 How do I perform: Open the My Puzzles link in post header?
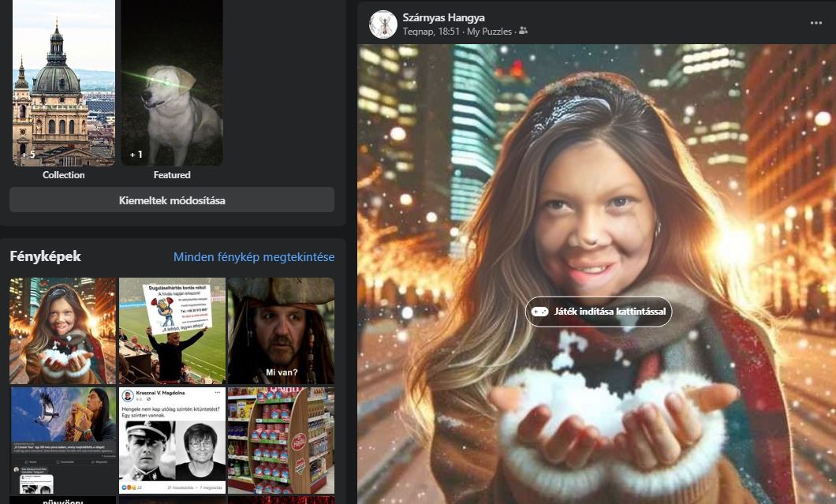(x=489, y=32)
